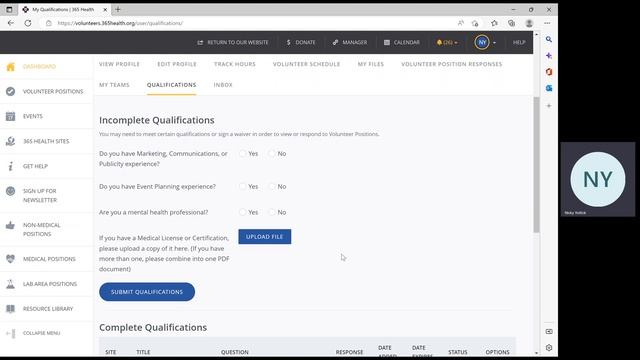Select No for mental health professional
This screenshot has width=640, height=360.
tap(272, 212)
